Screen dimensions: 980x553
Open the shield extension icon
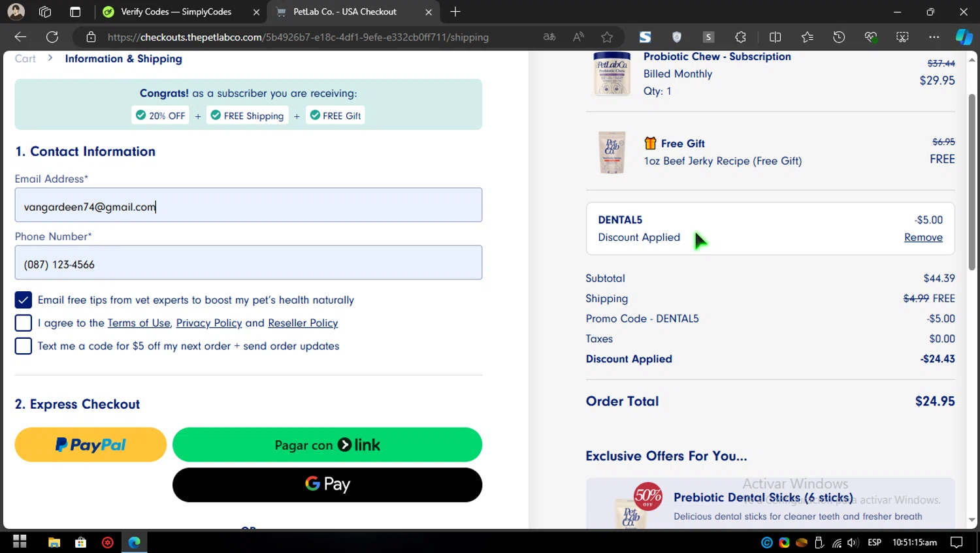click(677, 37)
